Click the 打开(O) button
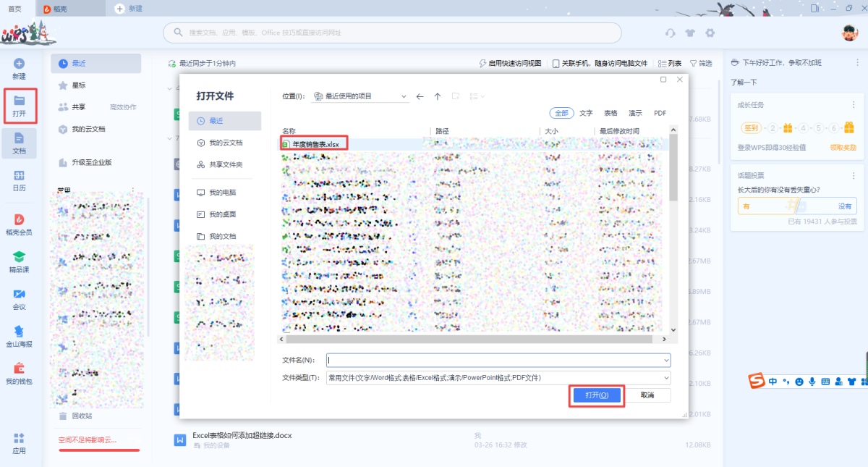The image size is (868, 467). pos(596,395)
